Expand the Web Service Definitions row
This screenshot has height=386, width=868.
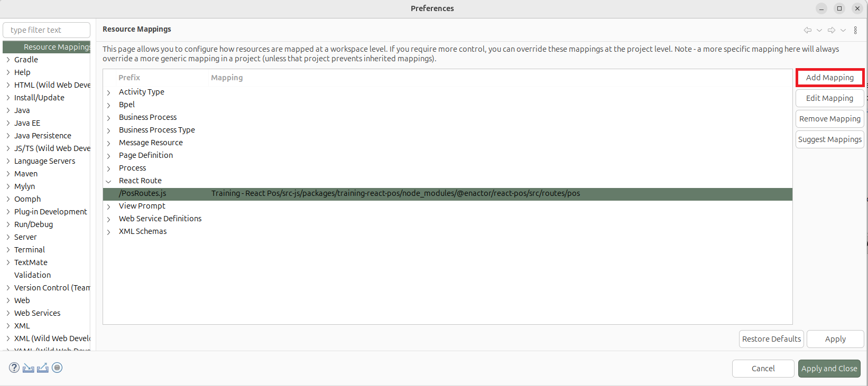click(109, 219)
